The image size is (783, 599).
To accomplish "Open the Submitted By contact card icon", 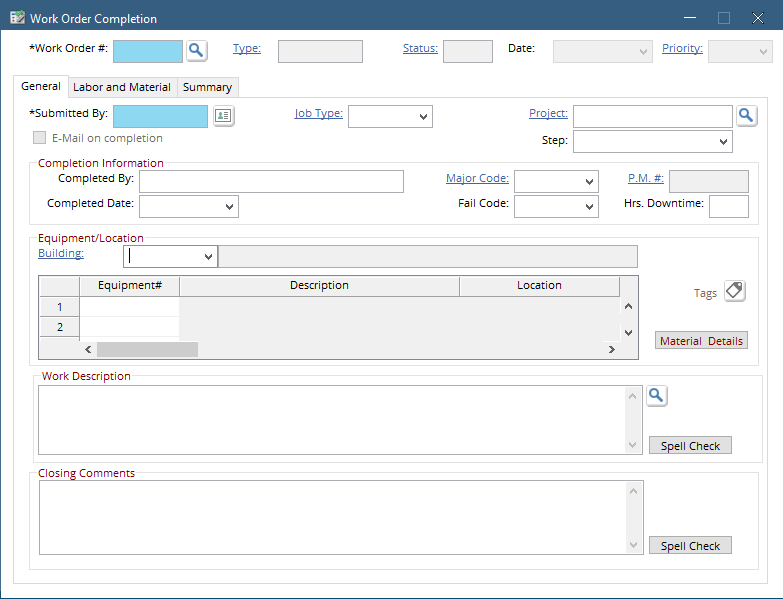I will pos(223,116).
